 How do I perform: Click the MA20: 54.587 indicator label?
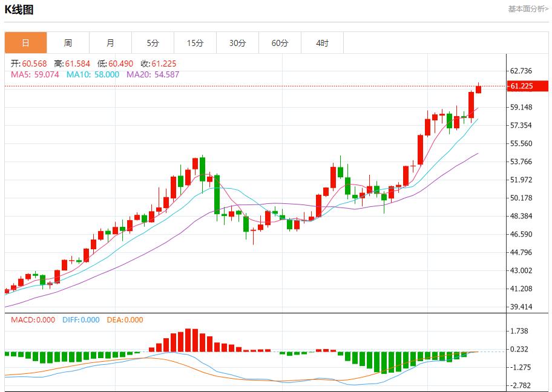(153, 74)
